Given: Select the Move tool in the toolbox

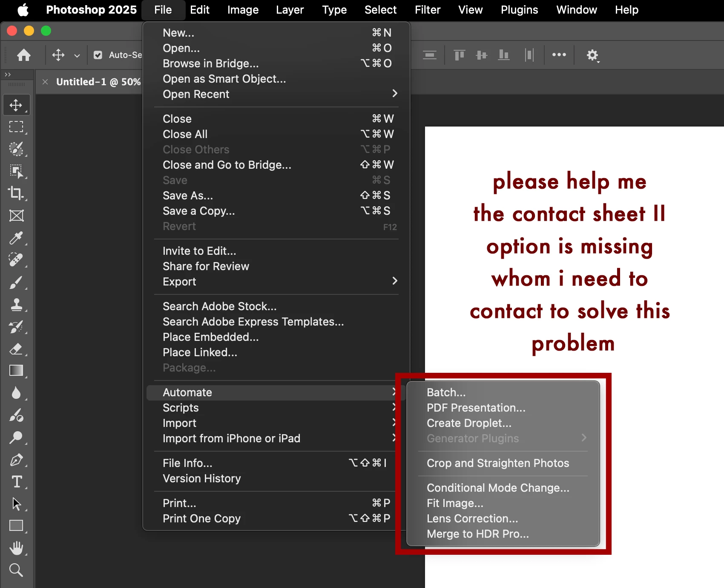Looking at the screenshot, I should (x=16, y=105).
